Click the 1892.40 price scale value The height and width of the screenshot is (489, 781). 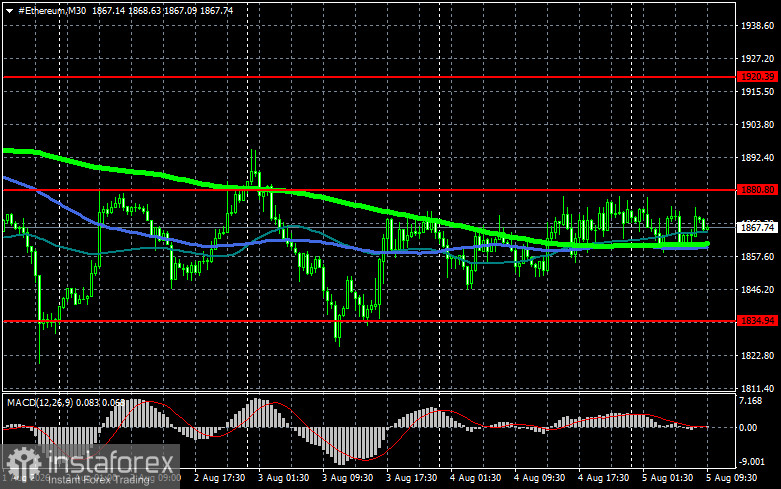click(758, 157)
